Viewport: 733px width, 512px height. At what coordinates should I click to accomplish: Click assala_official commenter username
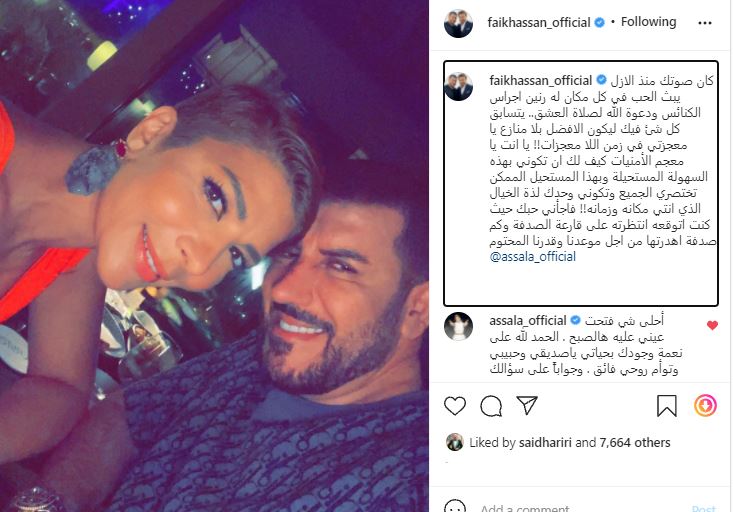pos(528,321)
